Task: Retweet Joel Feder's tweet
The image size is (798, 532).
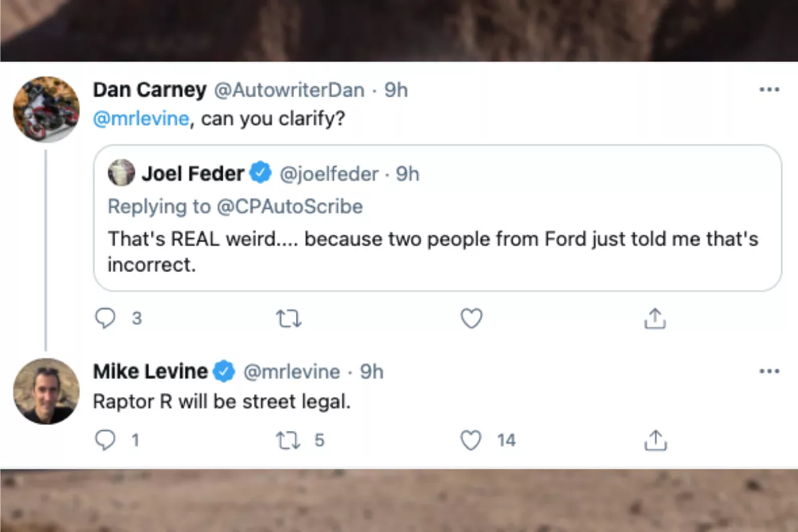Action: 289,319
